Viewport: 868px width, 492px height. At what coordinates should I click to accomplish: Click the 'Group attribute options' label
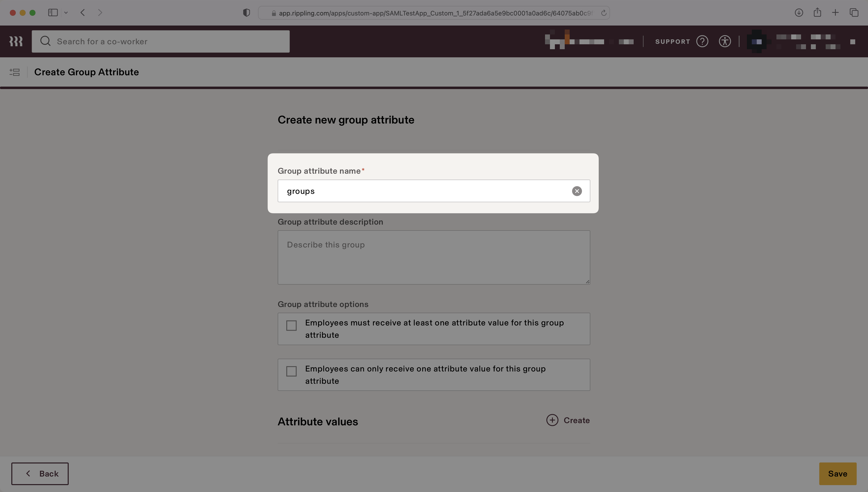tap(323, 304)
